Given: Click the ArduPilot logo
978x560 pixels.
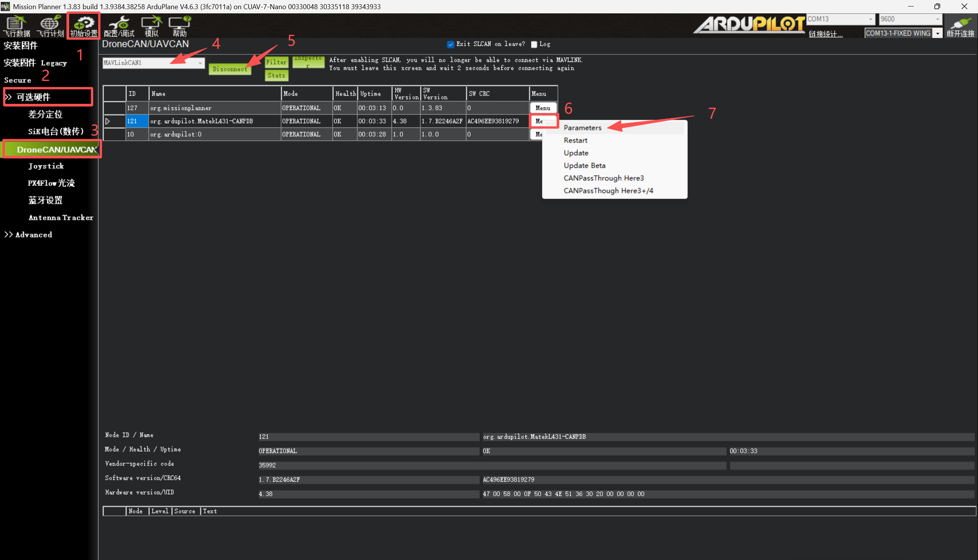Looking at the screenshot, I should tap(749, 24).
